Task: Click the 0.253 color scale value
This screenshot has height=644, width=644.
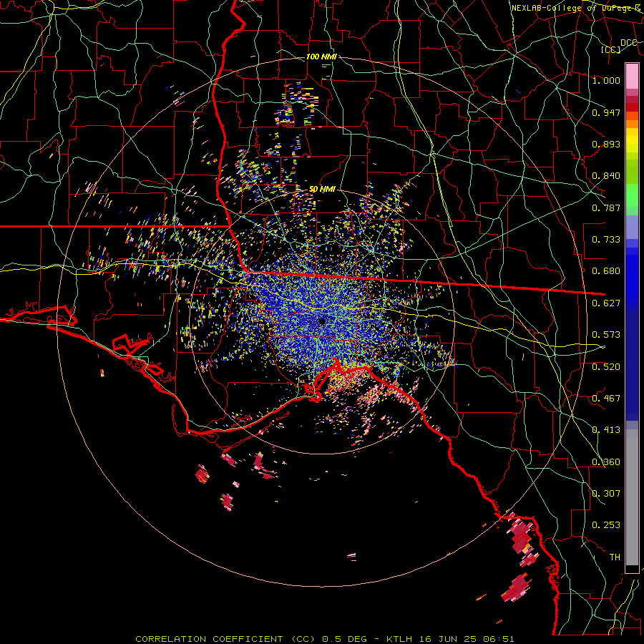Action: coord(606,525)
